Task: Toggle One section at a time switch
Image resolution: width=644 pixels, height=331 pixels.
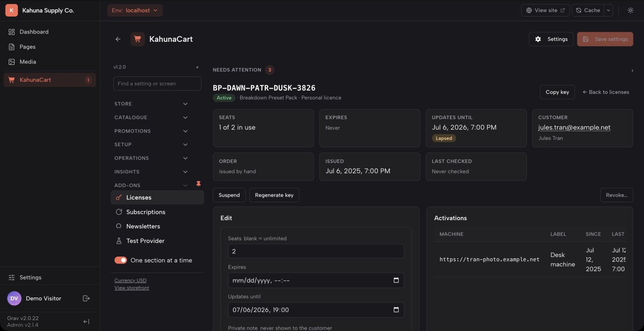Action: tap(121, 260)
